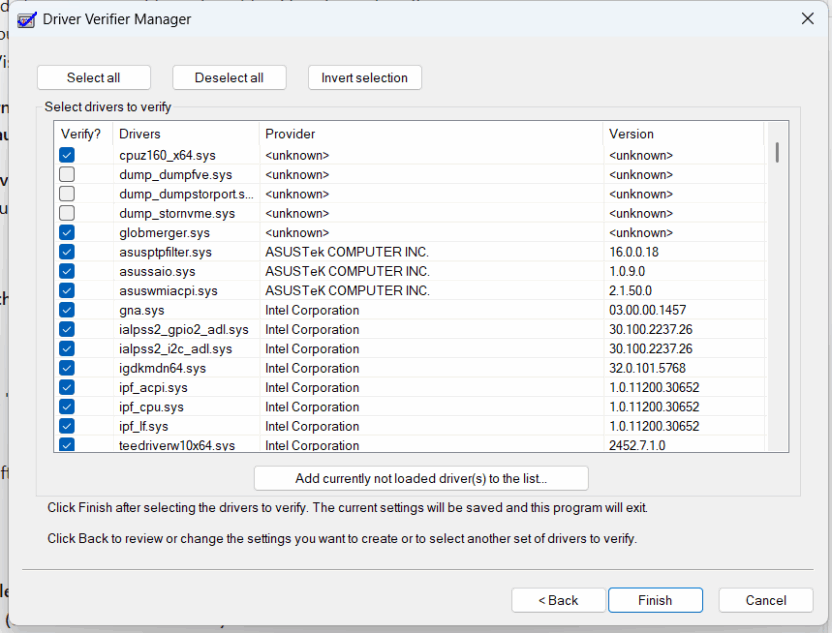Screen dimensions: 832x633
Task: Disable verification for igdkmdn64.sys
Action: coord(66,368)
